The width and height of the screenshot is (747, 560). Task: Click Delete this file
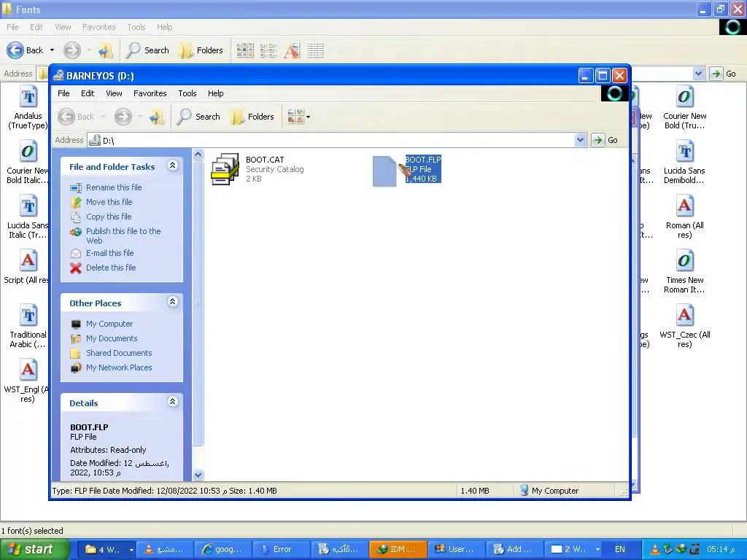tap(111, 268)
